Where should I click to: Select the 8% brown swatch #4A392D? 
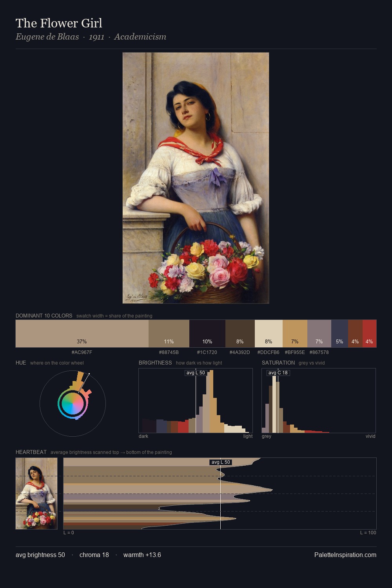point(240,334)
